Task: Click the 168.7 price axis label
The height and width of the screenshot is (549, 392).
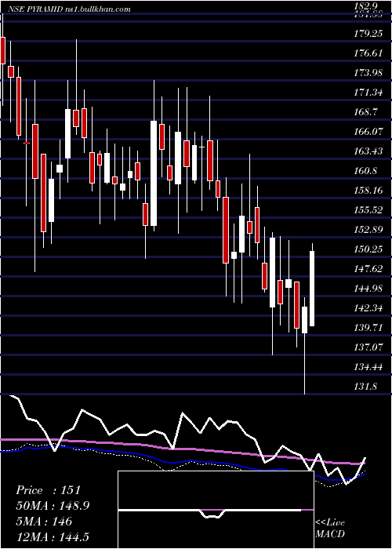Action: [x=365, y=112]
